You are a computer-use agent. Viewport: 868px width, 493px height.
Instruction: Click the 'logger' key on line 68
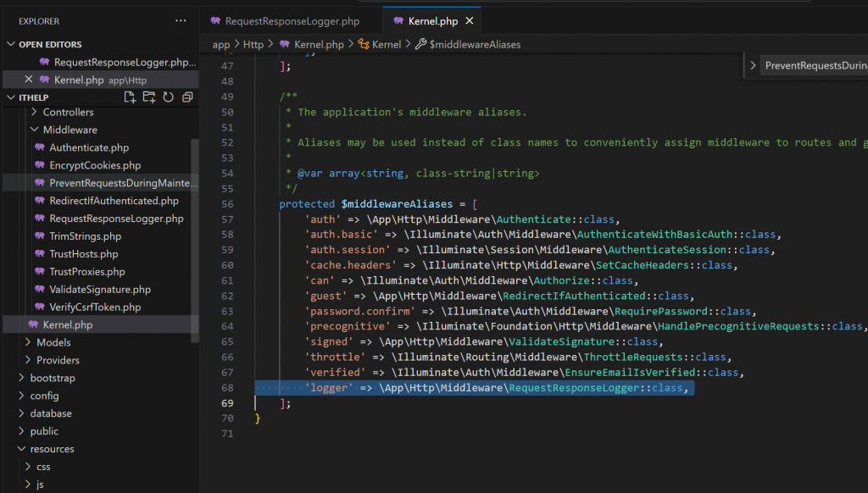tap(329, 388)
